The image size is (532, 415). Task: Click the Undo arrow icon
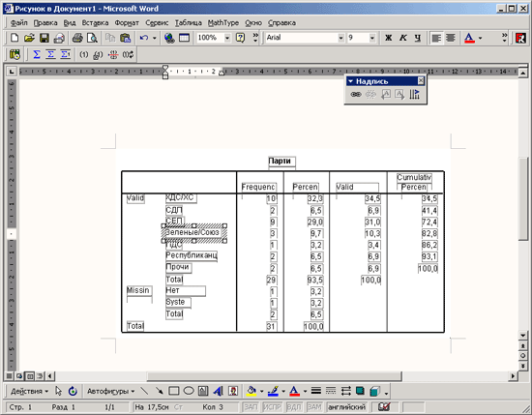[144, 38]
